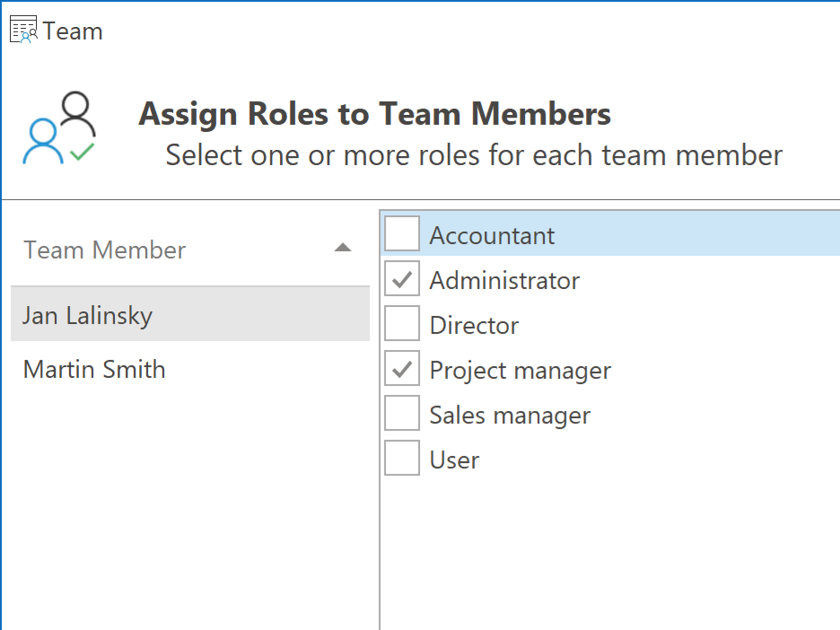Select the Director role label

point(474,326)
